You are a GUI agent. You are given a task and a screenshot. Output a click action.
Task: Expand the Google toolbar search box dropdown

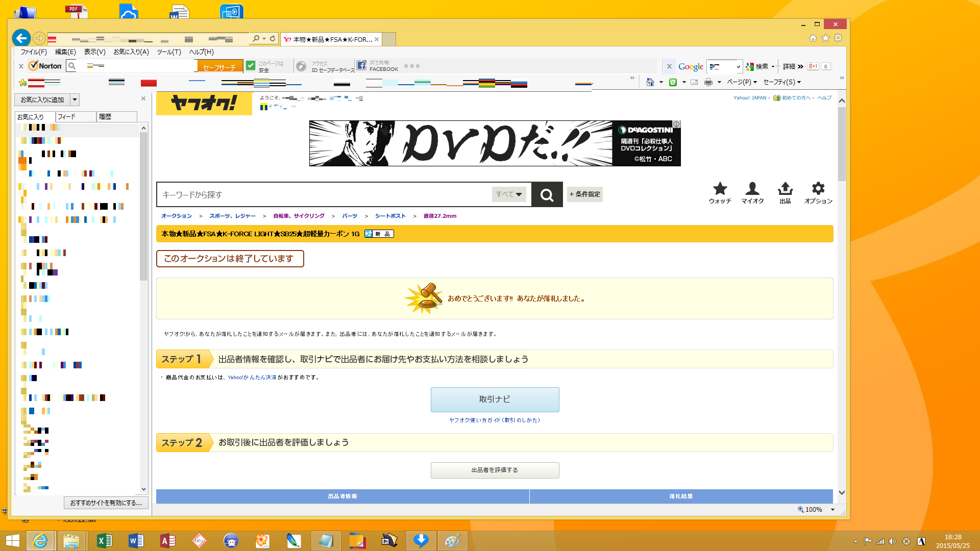pyautogui.click(x=738, y=67)
